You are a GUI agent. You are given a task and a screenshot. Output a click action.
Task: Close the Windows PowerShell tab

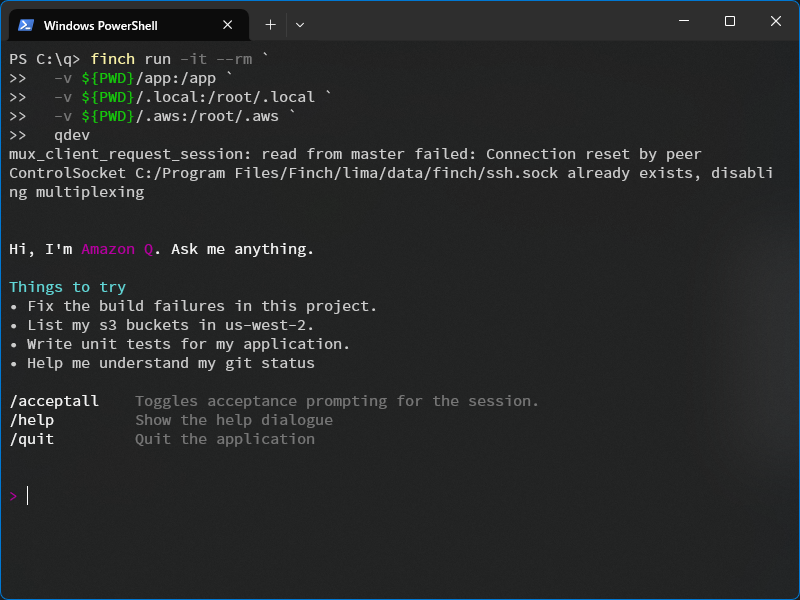[226, 24]
